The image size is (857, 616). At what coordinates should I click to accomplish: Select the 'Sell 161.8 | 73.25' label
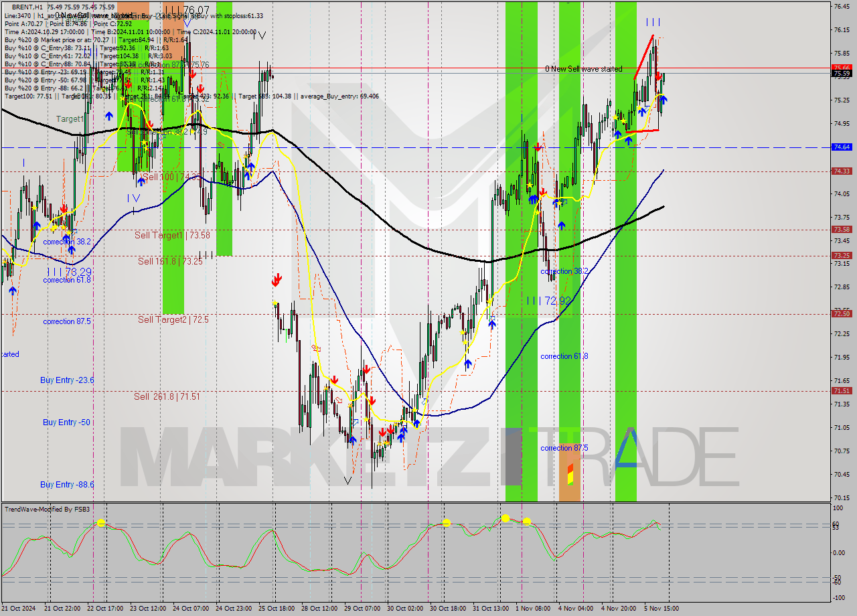pyautogui.click(x=170, y=261)
